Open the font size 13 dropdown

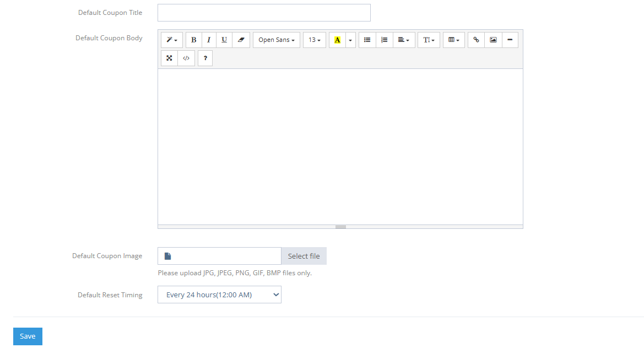coord(315,40)
